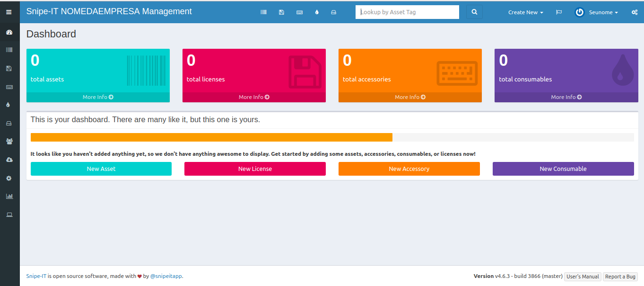Open the Dashboard sidebar icon
Viewport: 644px width, 286px height.
coord(9,33)
